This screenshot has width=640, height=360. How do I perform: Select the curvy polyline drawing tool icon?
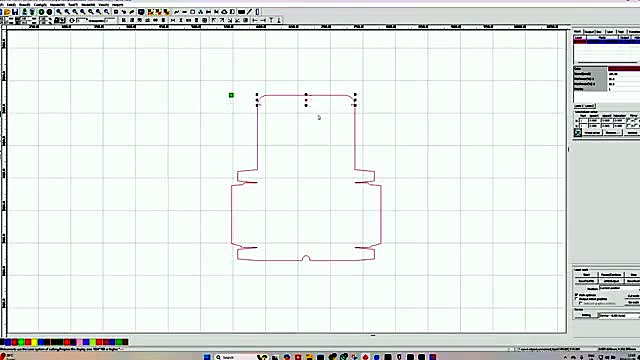click(176, 12)
